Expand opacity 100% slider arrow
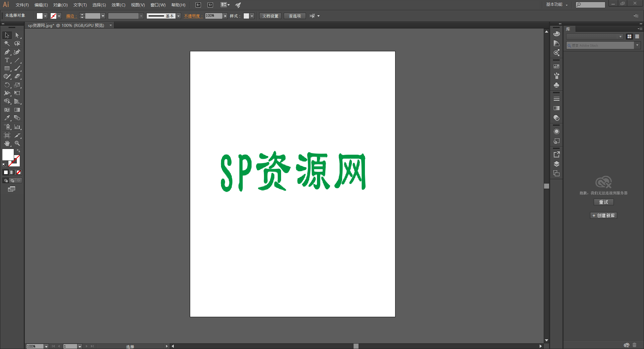This screenshot has width=644, height=349. [225, 16]
